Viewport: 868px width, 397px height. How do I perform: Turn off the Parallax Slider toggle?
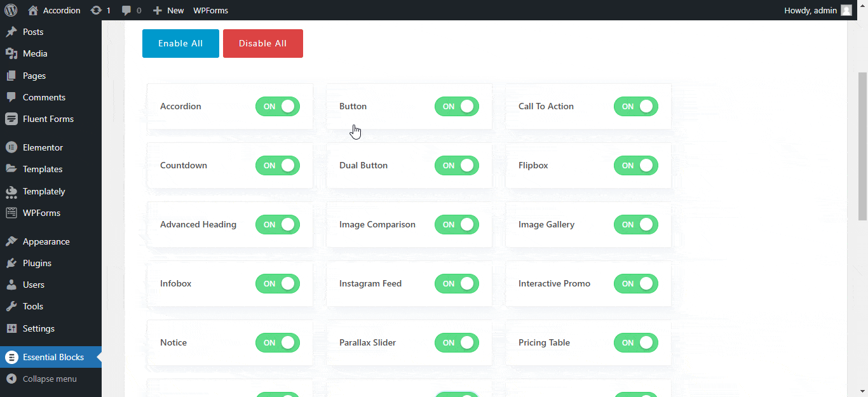[457, 342]
